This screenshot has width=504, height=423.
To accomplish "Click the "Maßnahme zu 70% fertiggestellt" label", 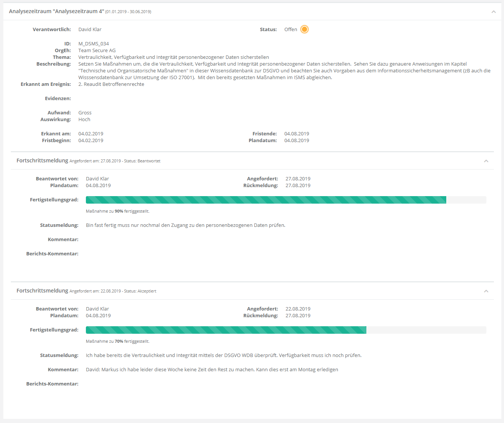I will (117, 341).
